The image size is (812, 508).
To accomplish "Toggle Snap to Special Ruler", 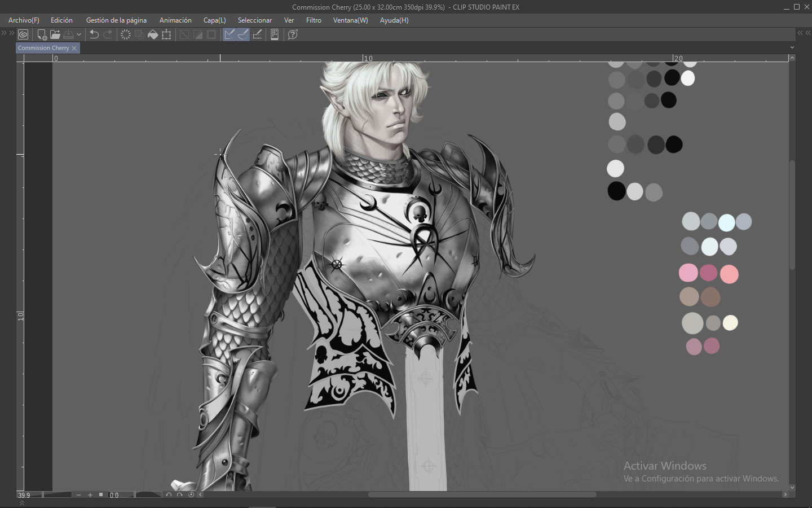I will click(x=243, y=34).
